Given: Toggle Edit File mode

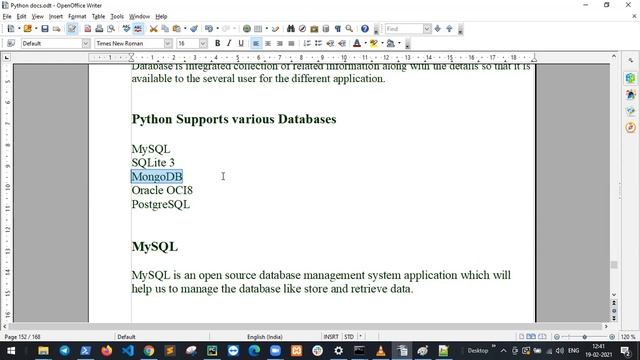Looking at the screenshot, I should point(72,29).
